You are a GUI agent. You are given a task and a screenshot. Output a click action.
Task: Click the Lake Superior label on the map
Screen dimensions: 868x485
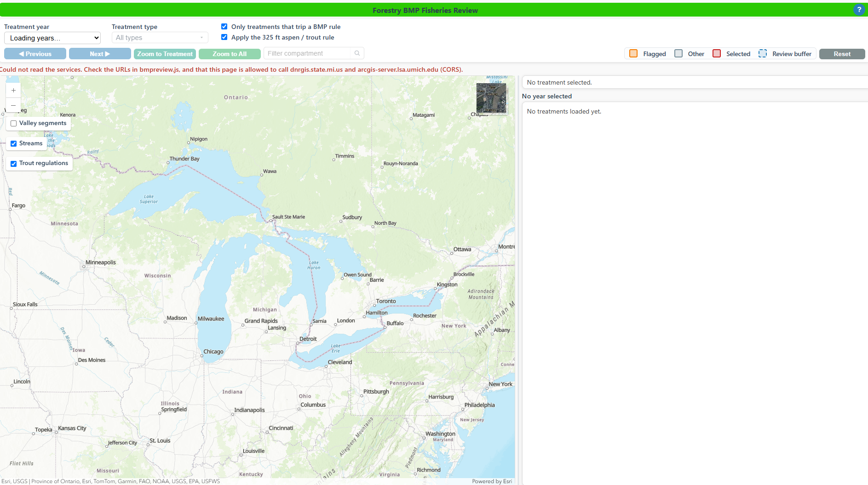click(149, 199)
